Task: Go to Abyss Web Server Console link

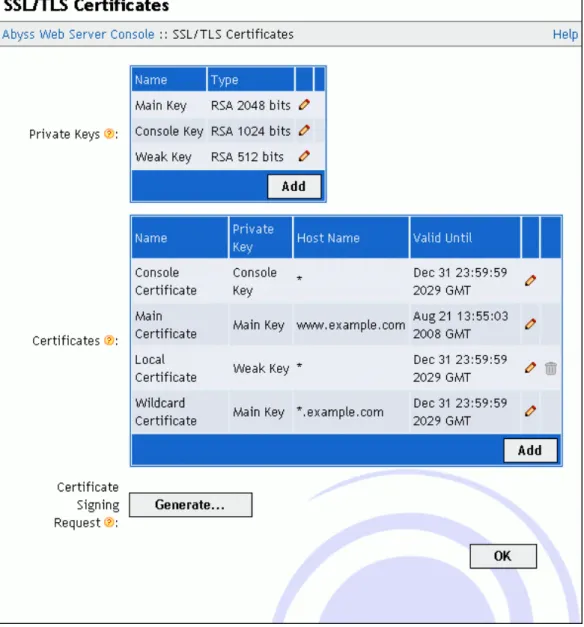Action: [x=78, y=34]
